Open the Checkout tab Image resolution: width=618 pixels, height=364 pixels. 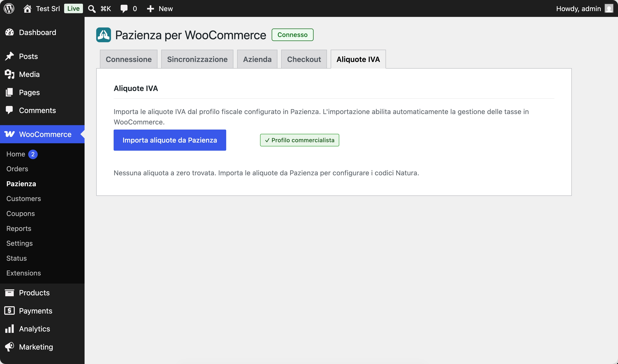point(304,59)
